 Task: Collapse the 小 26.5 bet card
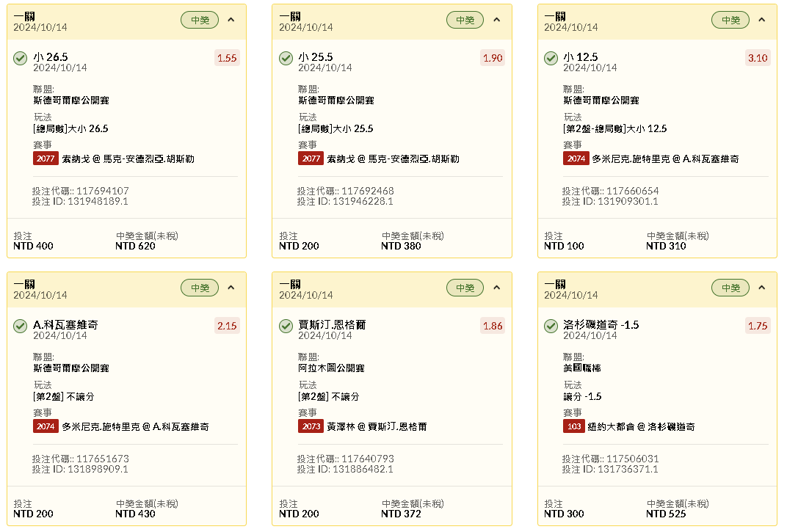pyautogui.click(x=231, y=20)
